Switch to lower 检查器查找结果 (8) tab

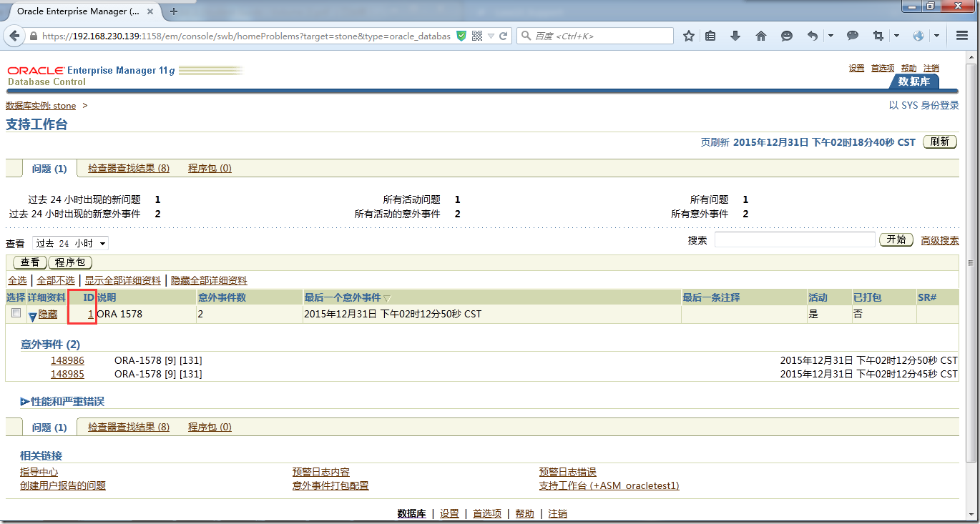click(x=129, y=427)
